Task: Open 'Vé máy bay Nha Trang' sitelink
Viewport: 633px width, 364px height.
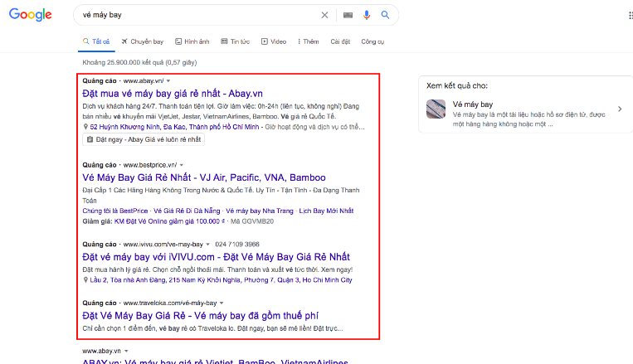Action: (260, 211)
